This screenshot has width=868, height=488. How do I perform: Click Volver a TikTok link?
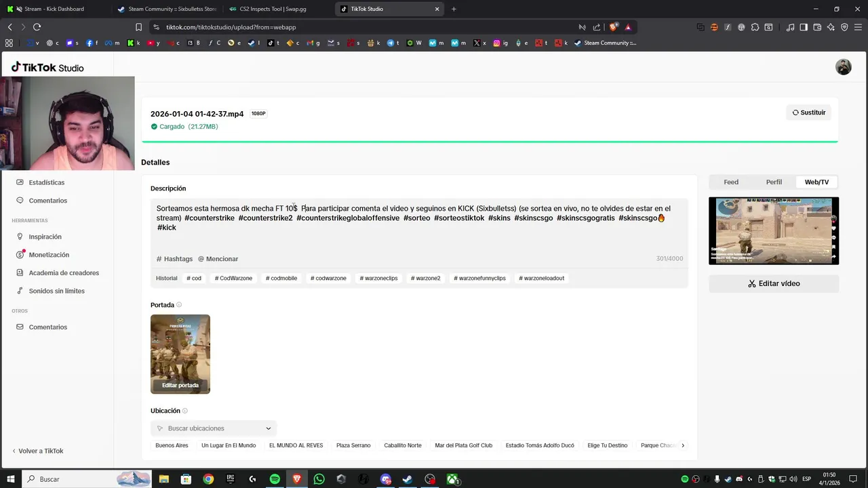point(37,451)
